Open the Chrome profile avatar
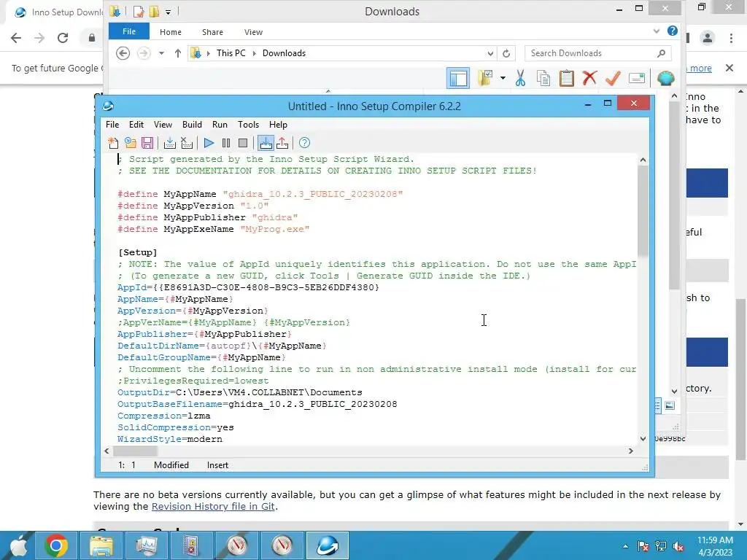This screenshot has width=747, height=560. (708, 38)
